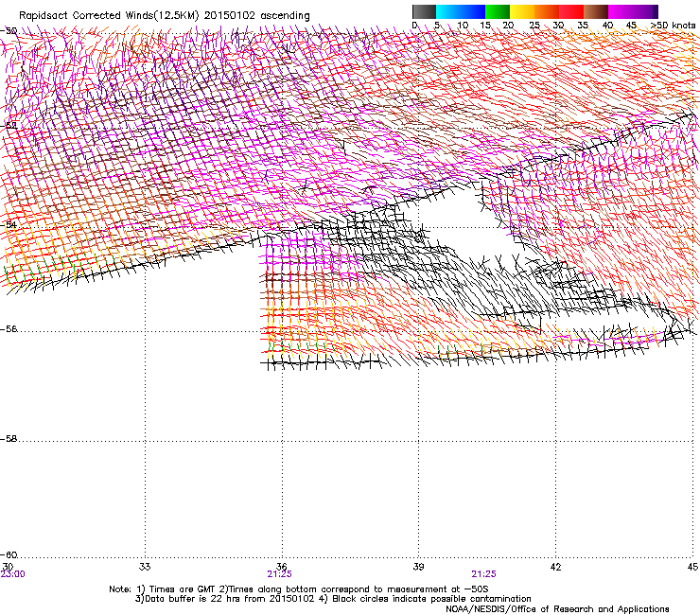Click the '>50 knots' legend label

click(673, 25)
